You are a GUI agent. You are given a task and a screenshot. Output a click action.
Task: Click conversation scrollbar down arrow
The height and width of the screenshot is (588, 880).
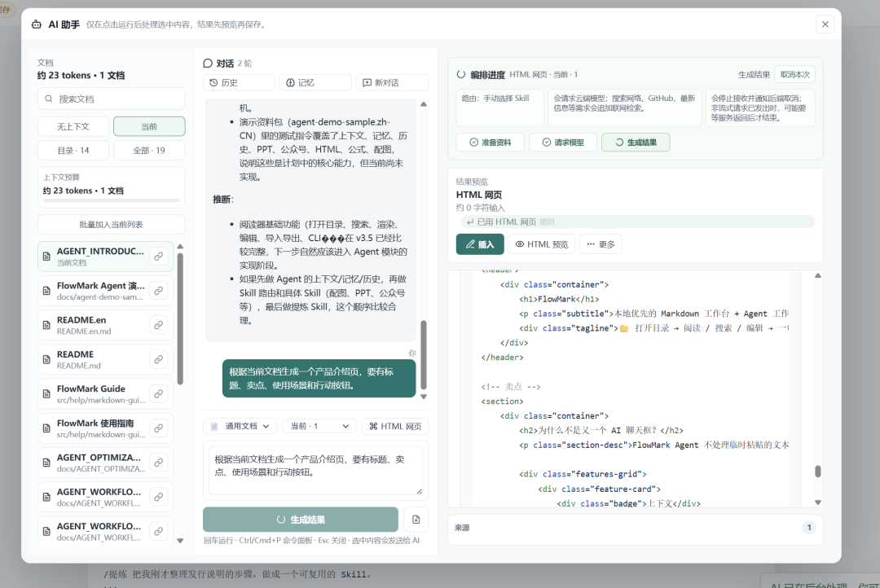424,397
